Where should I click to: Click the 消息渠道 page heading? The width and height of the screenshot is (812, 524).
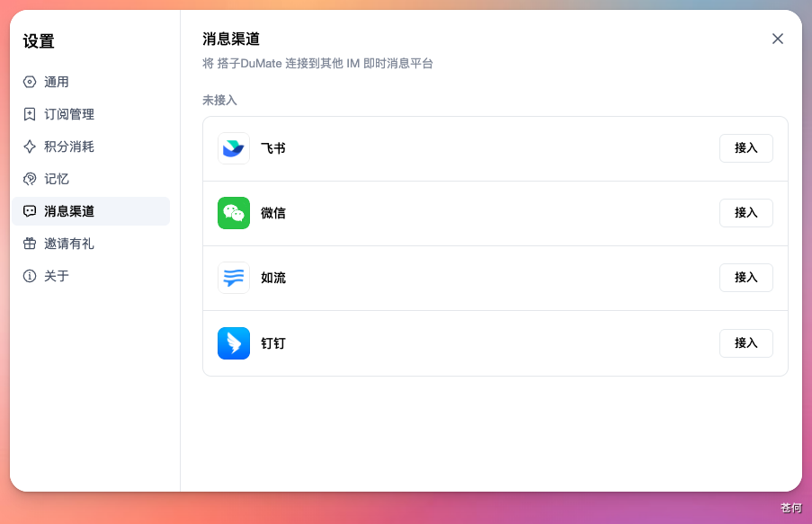(x=231, y=39)
